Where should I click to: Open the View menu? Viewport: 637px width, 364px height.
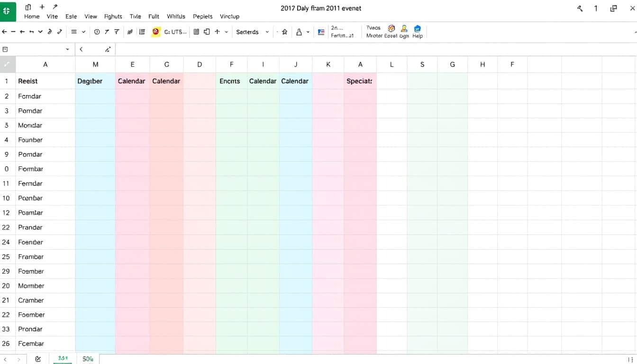coord(91,16)
